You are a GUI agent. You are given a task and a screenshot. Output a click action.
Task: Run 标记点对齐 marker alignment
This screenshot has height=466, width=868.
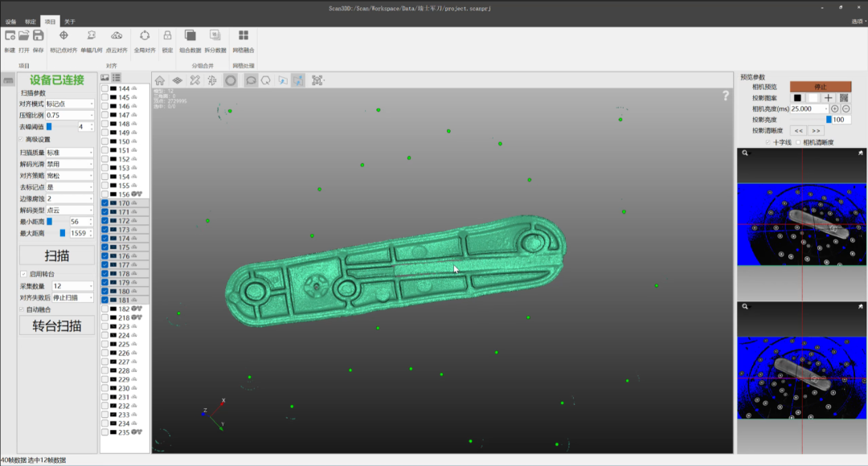click(x=63, y=35)
